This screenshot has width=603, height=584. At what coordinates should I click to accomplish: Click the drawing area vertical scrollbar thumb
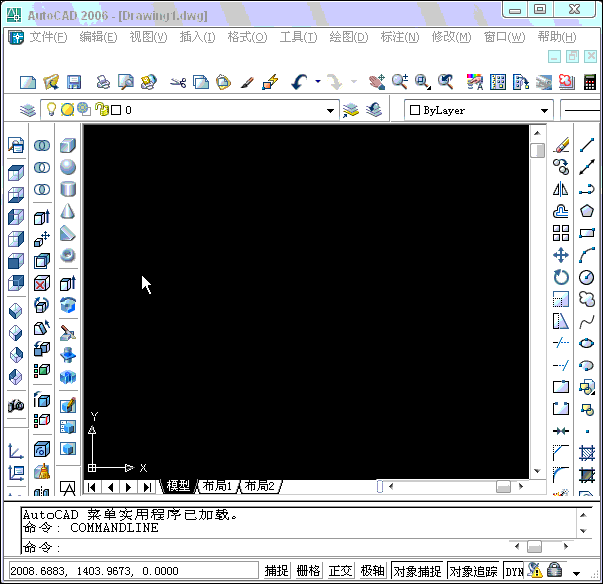[x=537, y=150]
